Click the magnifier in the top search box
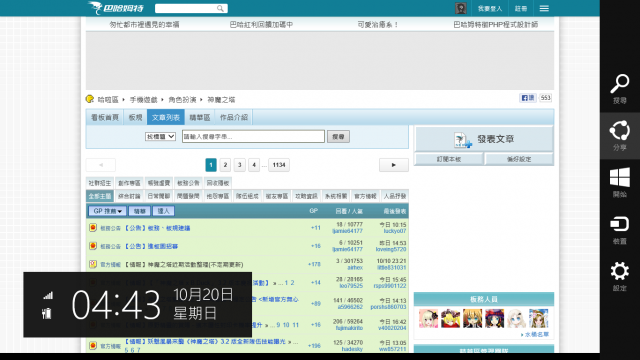Screen dimensions: 640x360 coord(220,8)
